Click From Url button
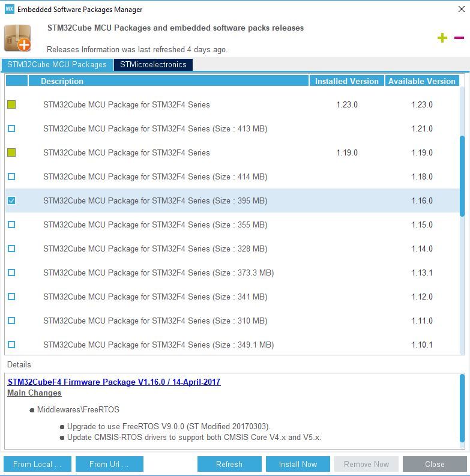The width and height of the screenshot is (470, 476). 109,464
